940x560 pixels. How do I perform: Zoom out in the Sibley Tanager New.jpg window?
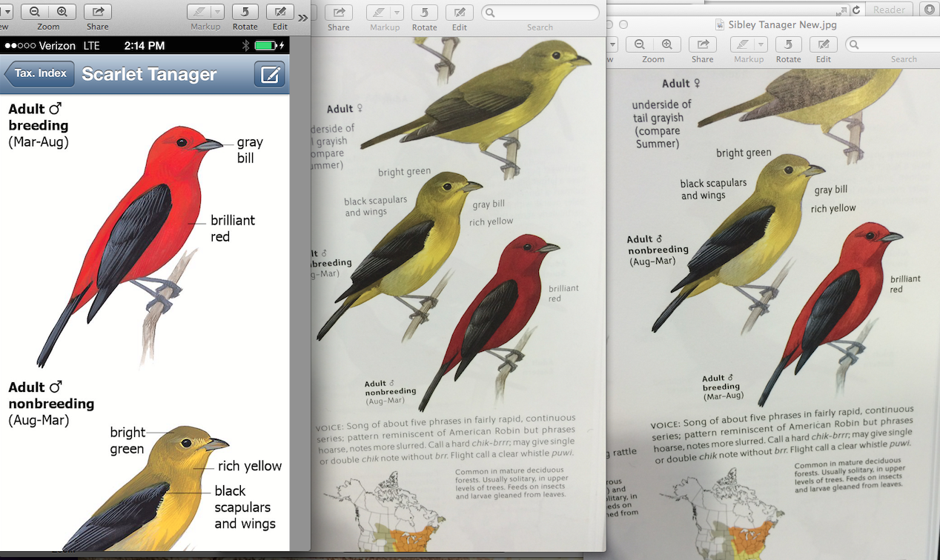tap(640, 44)
